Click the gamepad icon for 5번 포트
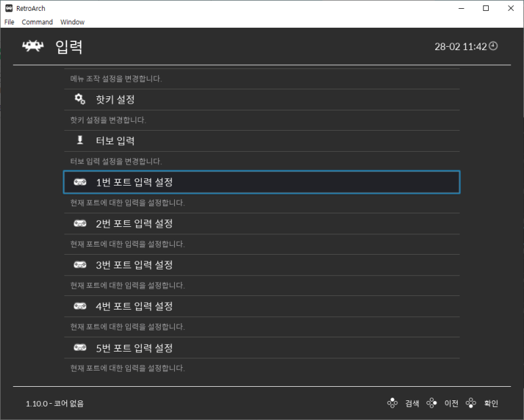Screen dimensions: 524x420 (80, 348)
